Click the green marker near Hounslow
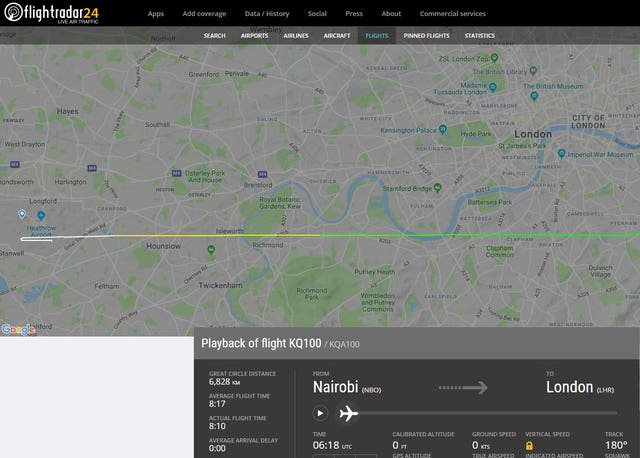640x458 pixels. coord(211,249)
